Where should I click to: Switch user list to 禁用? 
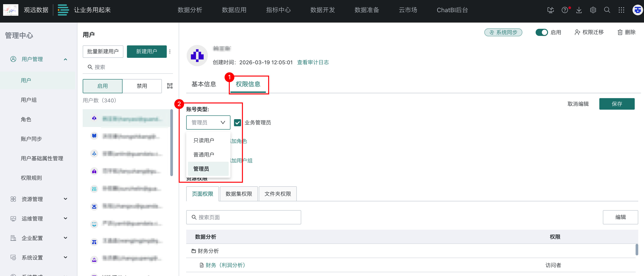coord(142,86)
